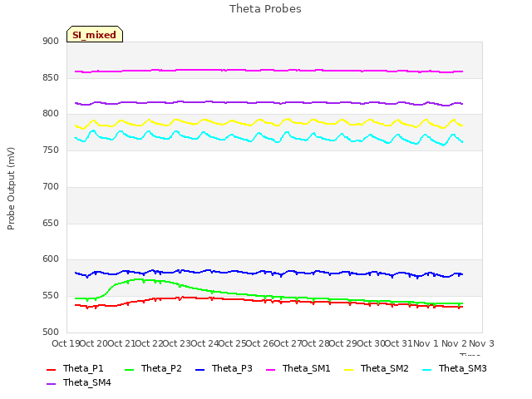Click the 650 y-axis tick label

click(x=51, y=224)
